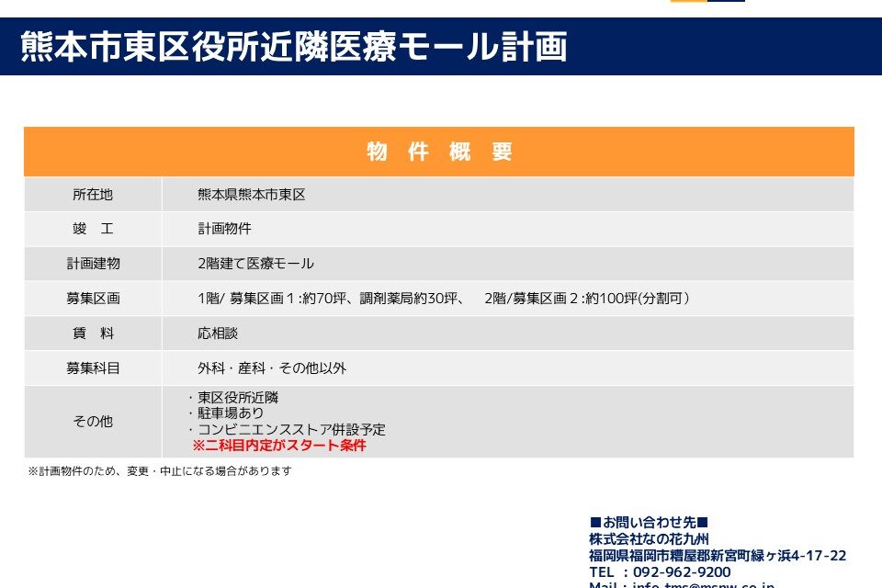The image size is (882, 588).
Task: Click the 計画建物 row label
Action: [x=93, y=264]
